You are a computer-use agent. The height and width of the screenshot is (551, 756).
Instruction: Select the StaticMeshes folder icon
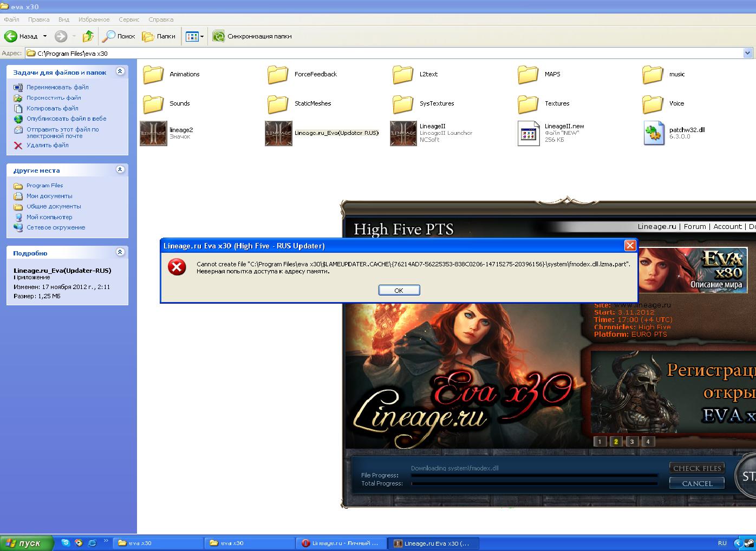[278, 103]
